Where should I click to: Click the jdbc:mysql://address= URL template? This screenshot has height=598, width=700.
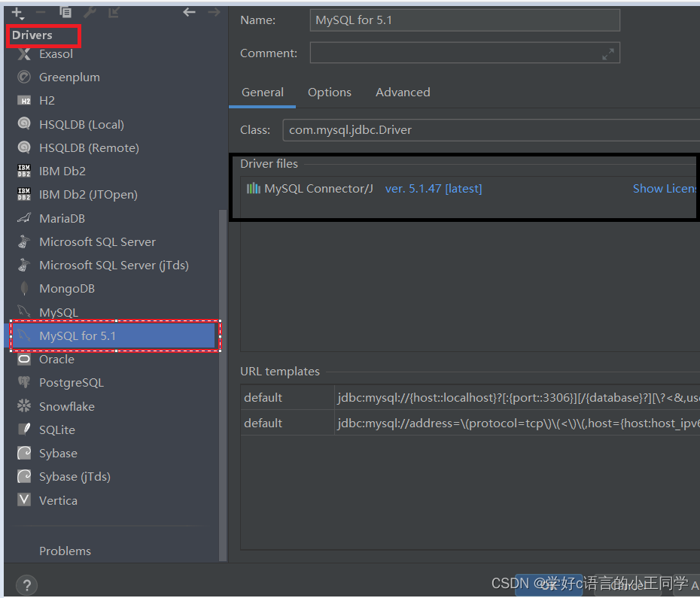coord(518,423)
